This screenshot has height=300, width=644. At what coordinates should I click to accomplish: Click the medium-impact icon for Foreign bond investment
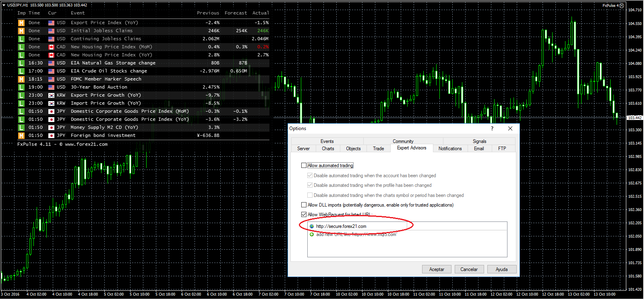21,136
